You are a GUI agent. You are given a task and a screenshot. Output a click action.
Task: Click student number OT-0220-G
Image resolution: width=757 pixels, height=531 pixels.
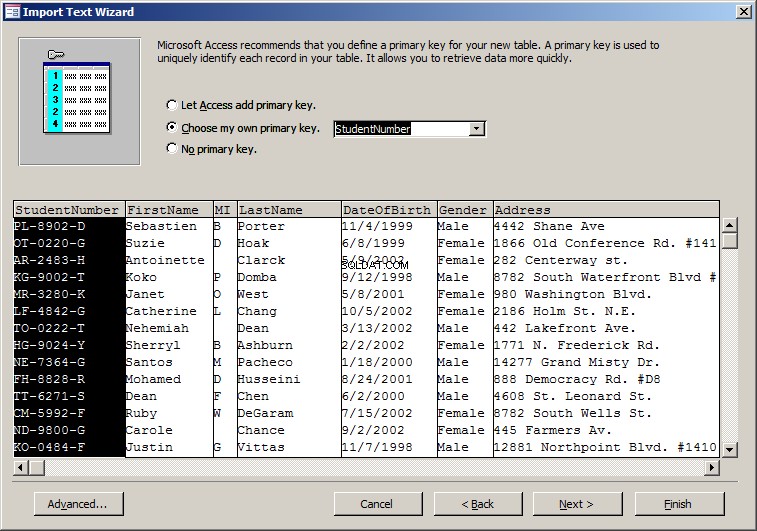click(49, 243)
